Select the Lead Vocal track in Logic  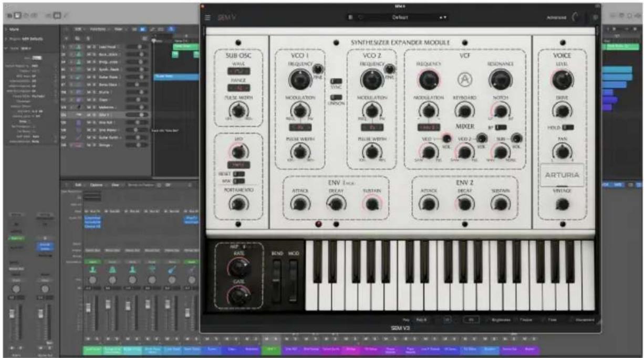105,47
